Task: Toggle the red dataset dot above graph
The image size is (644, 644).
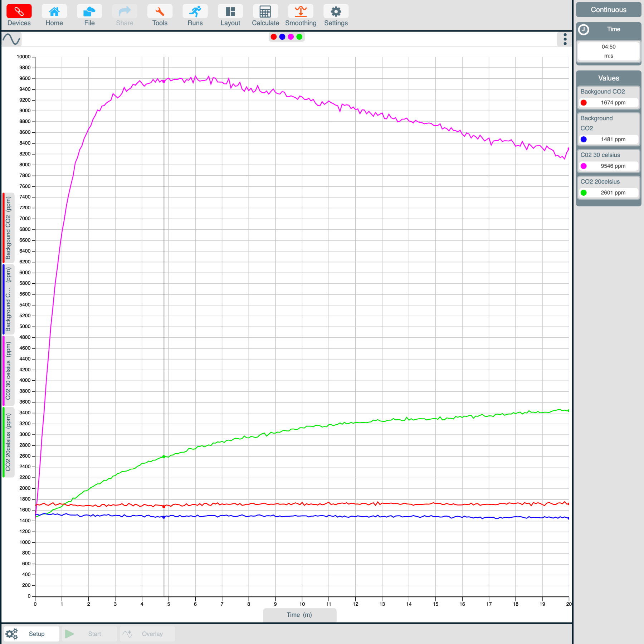Action: pos(274,37)
